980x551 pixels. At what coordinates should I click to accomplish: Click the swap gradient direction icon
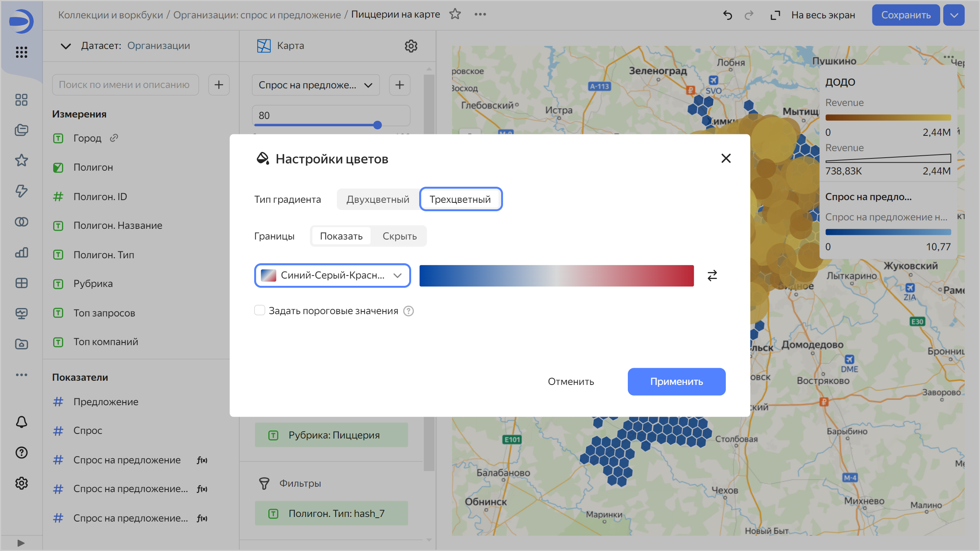tap(712, 275)
